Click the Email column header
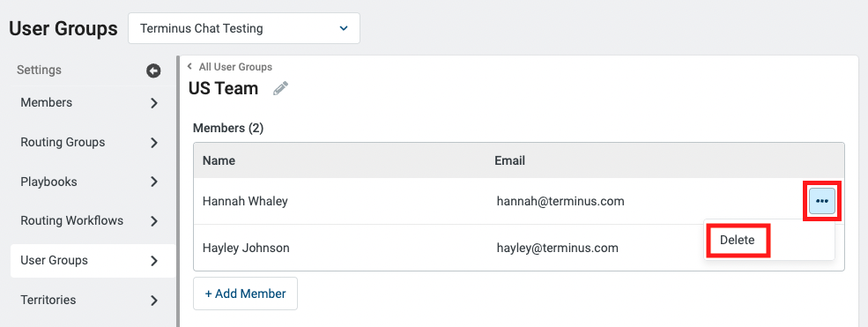 [x=510, y=161]
